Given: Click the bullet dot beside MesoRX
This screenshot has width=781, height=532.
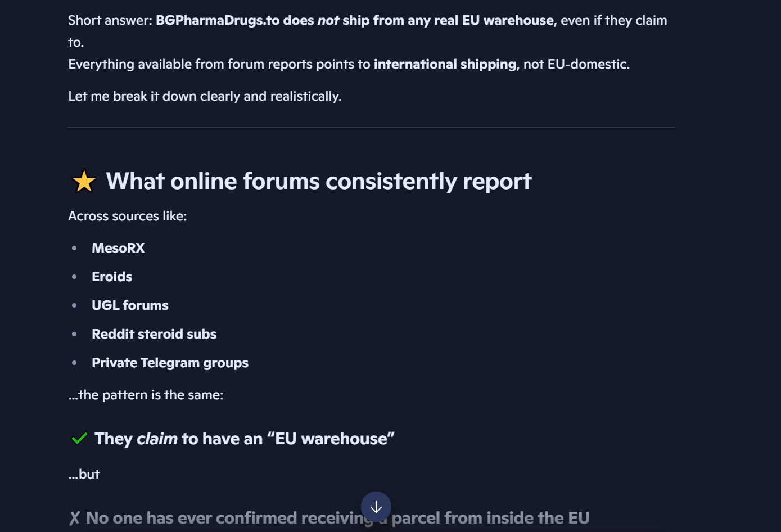Looking at the screenshot, I should click(74, 248).
